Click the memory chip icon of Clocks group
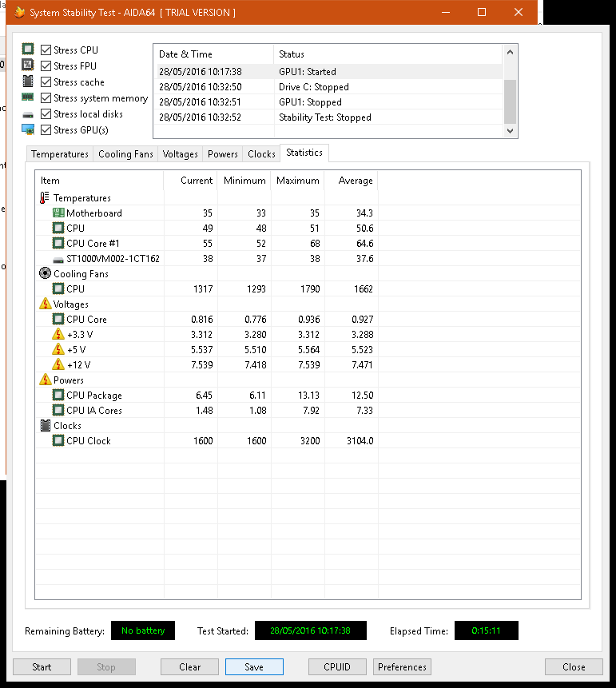The height and width of the screenshot is (688, 616). coord(46,425)
